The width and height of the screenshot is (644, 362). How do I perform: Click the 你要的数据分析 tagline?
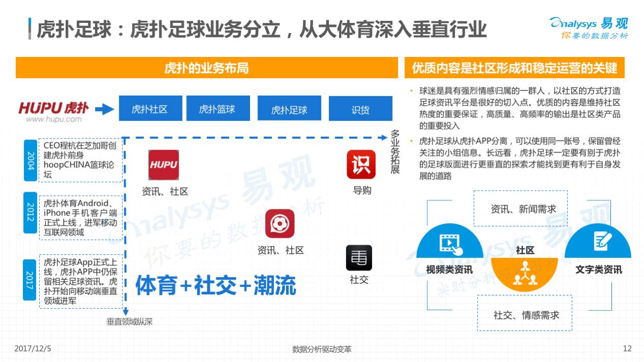[x=594, y=36]
